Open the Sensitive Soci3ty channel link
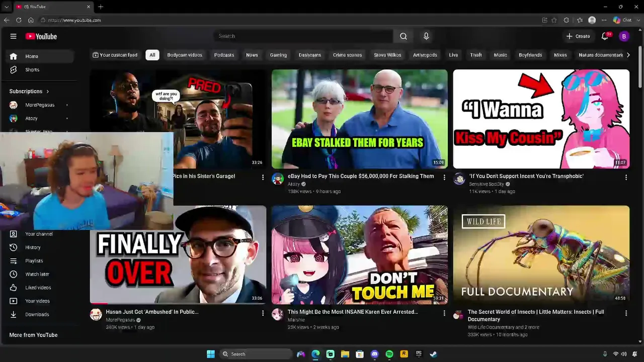The height and width of the screenshot is (362, 644). (487, 185)
